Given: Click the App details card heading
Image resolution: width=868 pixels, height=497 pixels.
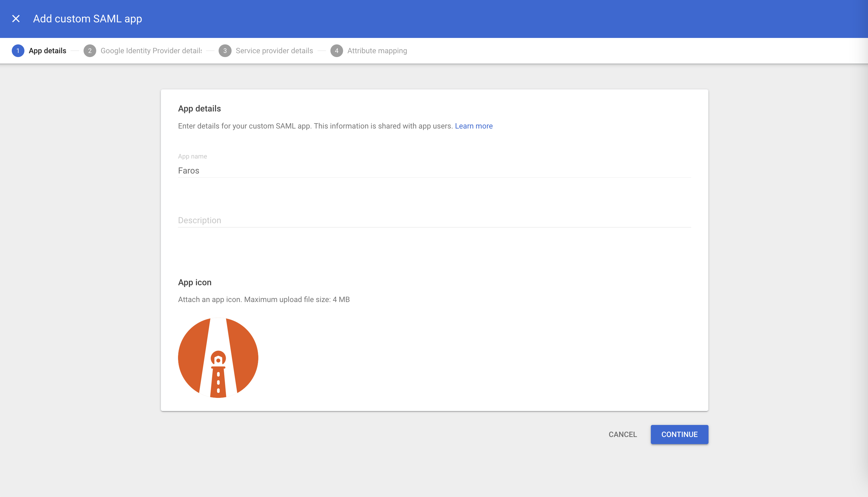Looking at the screenshot, I should point(199,109).
